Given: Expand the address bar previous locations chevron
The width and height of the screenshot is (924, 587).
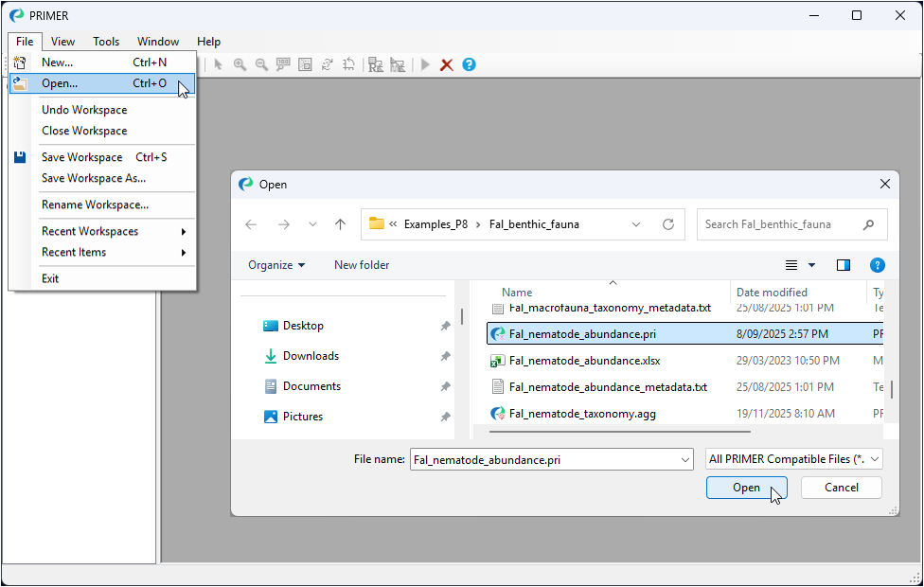Looking at the screenshot, I should coord(637,224).
